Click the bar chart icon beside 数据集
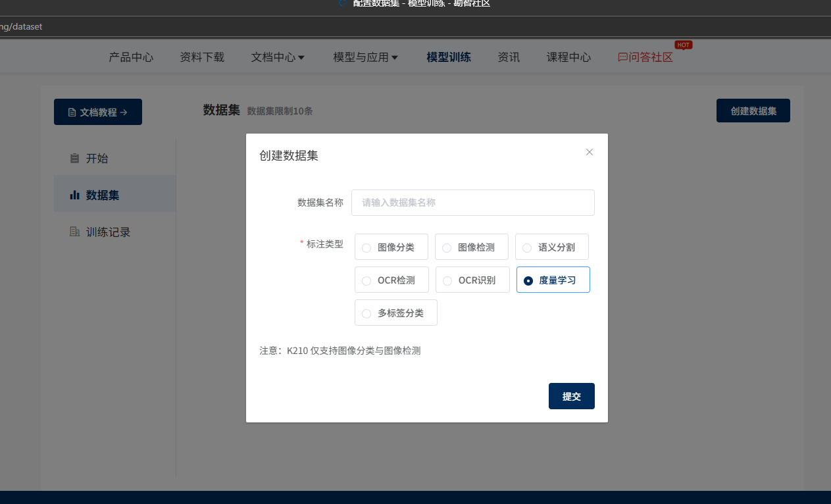This screenshot has height=504, width=831. click(74, 195)
